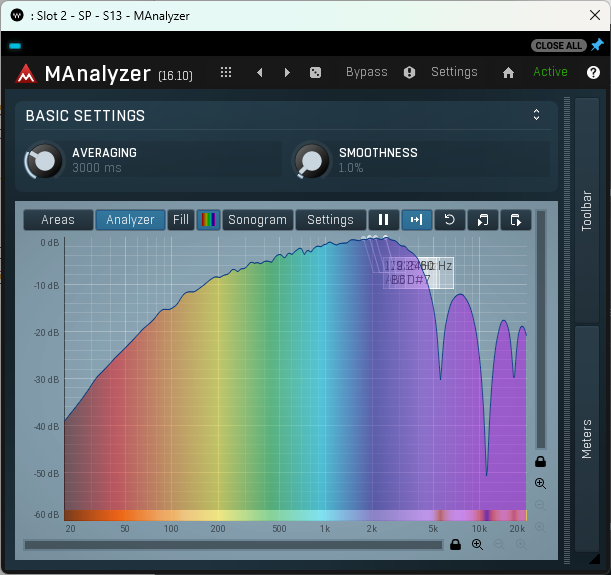Click the peak marker at spectrum top

pyautogui.click(x=385, y=237)
